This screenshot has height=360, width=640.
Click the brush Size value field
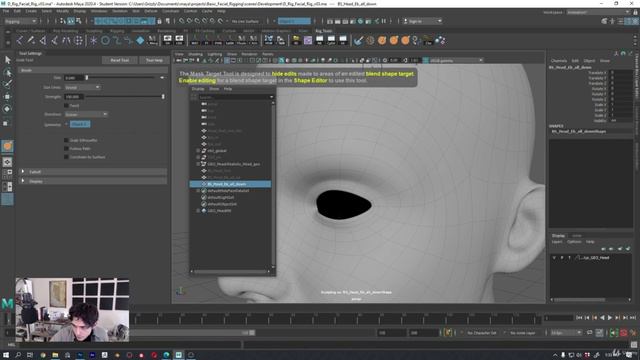[x=74, y=78]
